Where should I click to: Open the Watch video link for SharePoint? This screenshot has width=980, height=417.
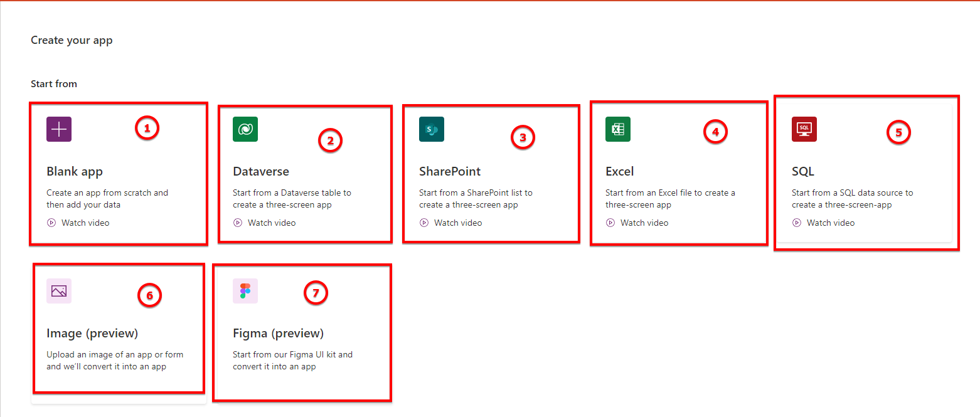pyautogui.click(x=457, y=222)
